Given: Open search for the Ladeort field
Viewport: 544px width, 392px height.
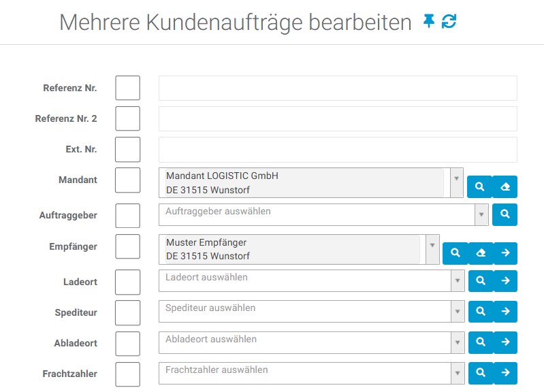Looking at the screenshot, I should coord(480,280).
